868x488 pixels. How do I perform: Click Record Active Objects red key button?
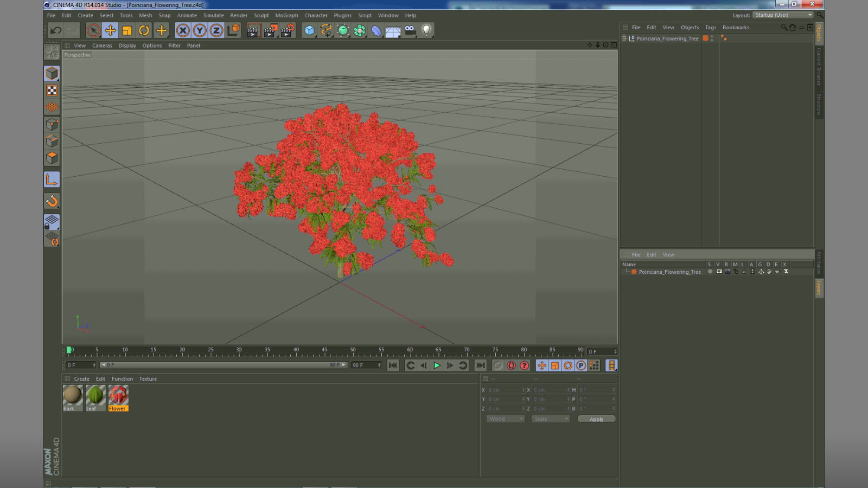(x=498, y=365)
